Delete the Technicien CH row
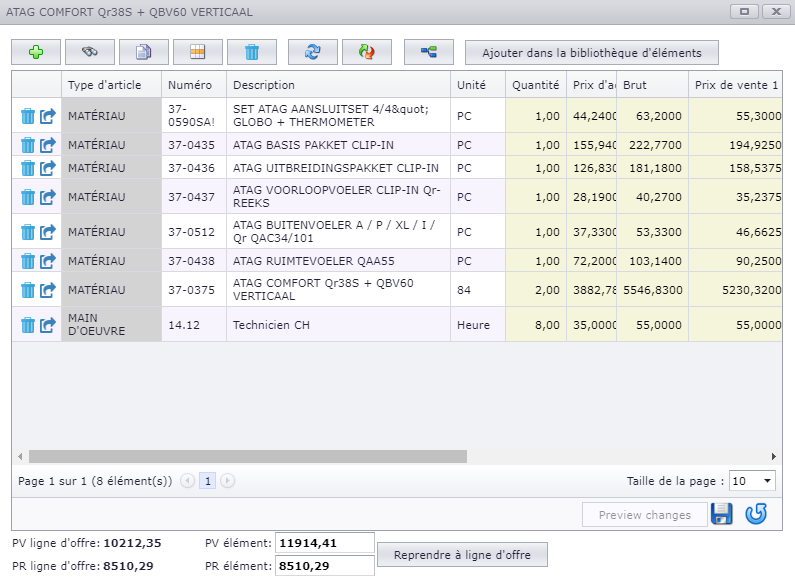The width and height of the screenshot is (795, 586). click(x=28, y=325)
